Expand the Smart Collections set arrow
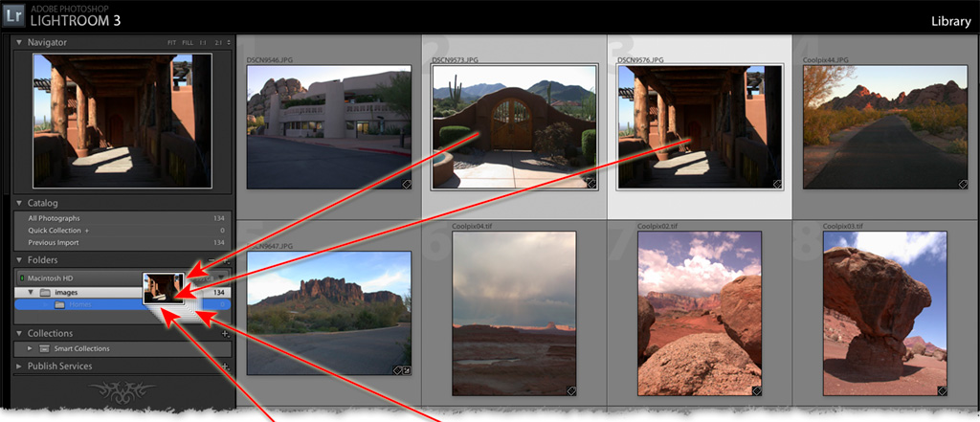The image size is (980, 422). (30, 349)
